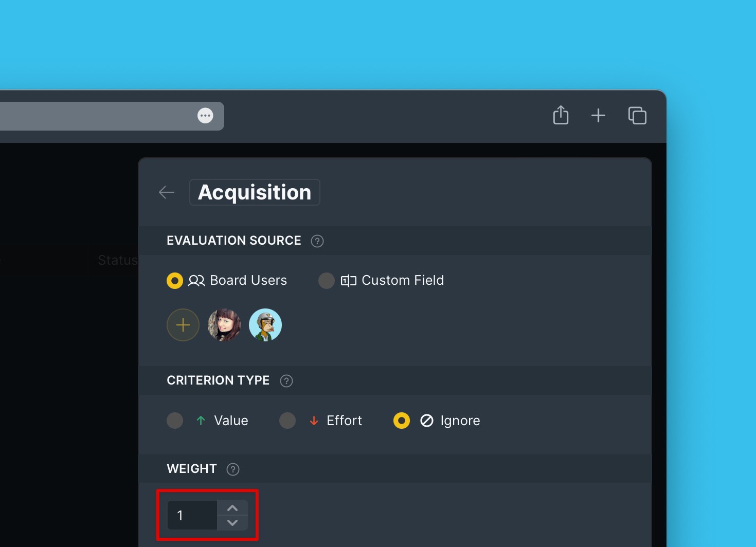The height and width of the screenshot is (547, 756).
Task: Click the red-haired woman user avatar
Action: tap(224, 325)
